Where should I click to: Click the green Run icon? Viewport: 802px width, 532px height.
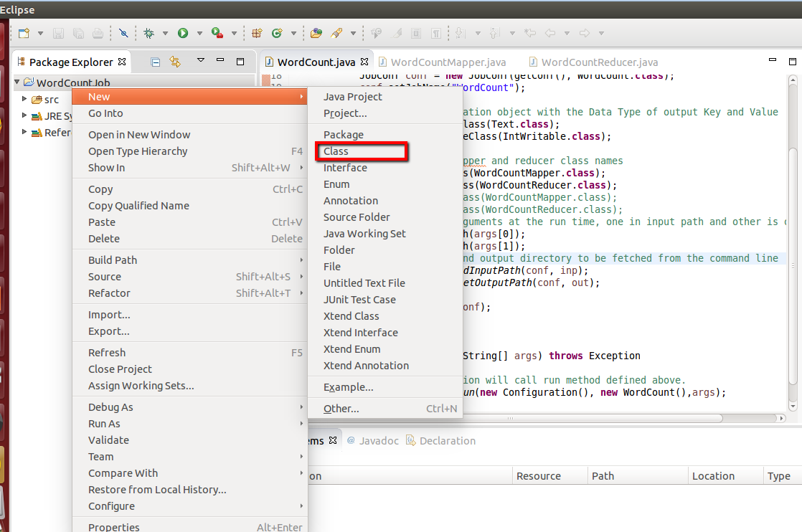[183, 33]
